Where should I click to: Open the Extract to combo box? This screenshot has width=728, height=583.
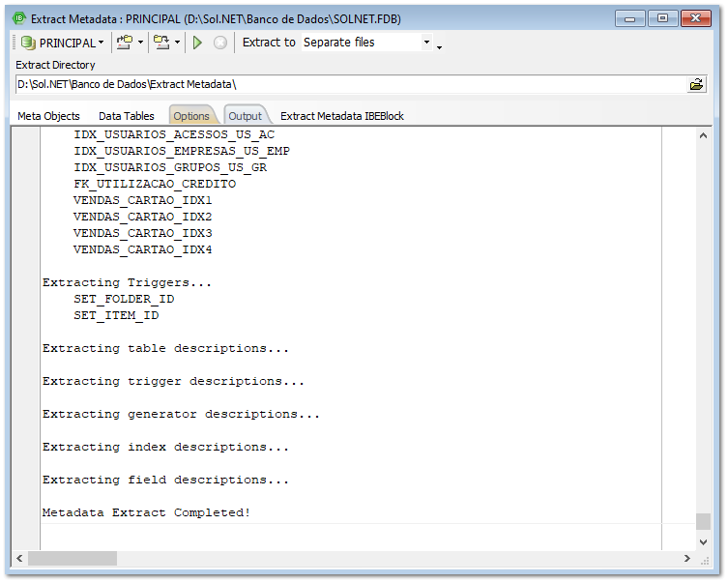coord(367,43)
